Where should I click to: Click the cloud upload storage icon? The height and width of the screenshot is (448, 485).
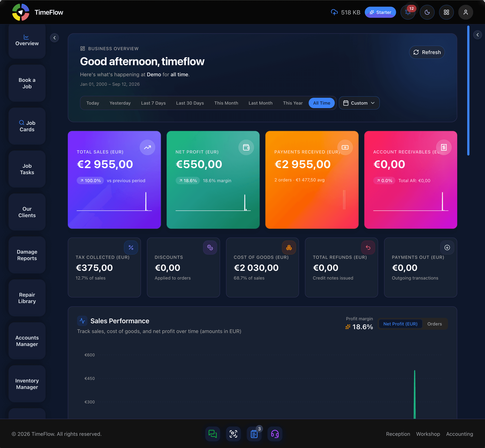point(334,12)
